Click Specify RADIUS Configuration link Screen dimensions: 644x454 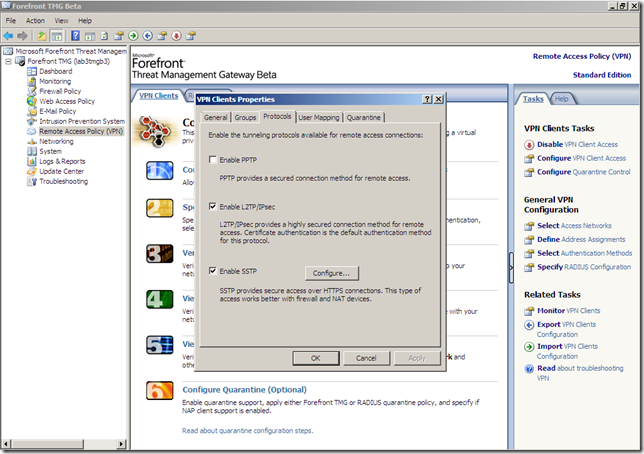(584, 267)
